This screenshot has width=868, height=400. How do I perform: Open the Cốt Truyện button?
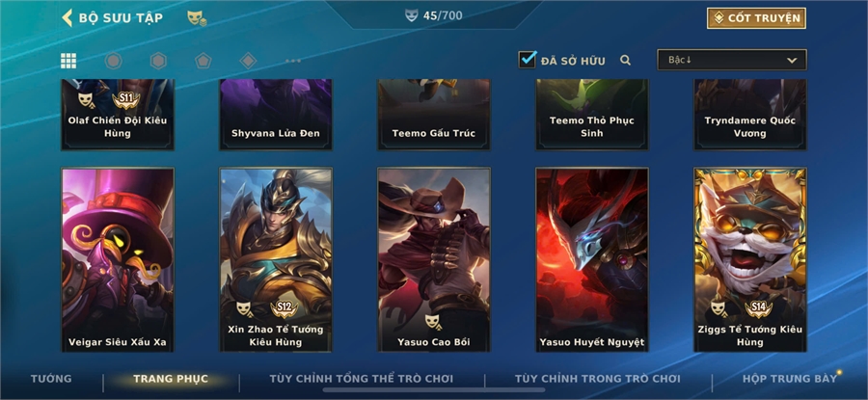click(x=756, y=18)
